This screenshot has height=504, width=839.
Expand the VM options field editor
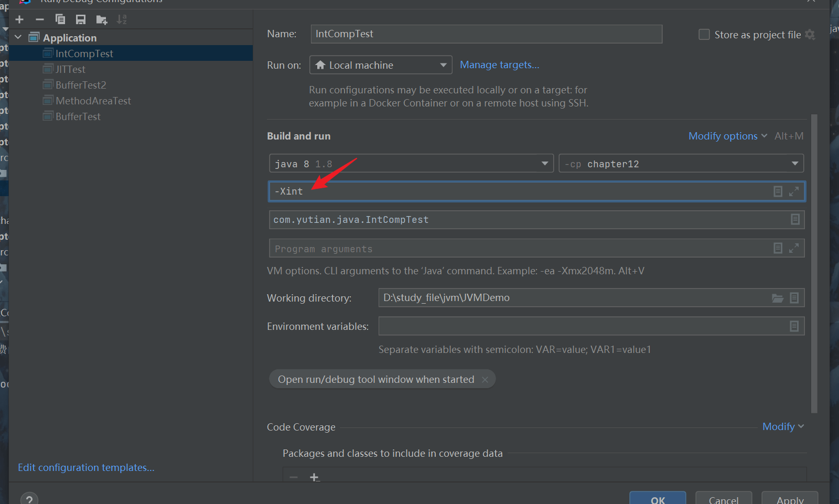point(794,191)
